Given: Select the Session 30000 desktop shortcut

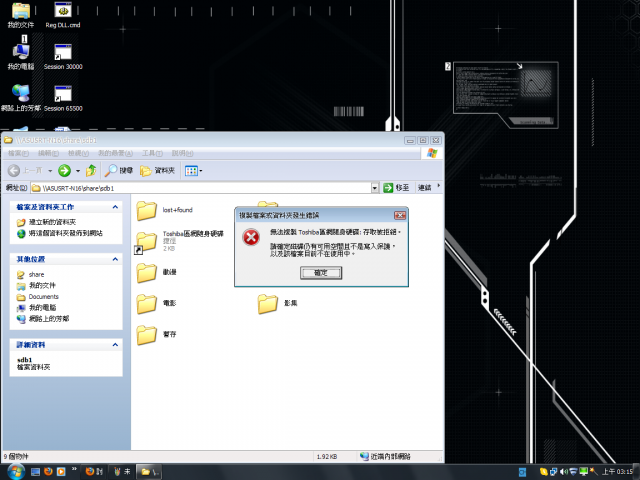Looking at the screenshot, I should 63,57.
